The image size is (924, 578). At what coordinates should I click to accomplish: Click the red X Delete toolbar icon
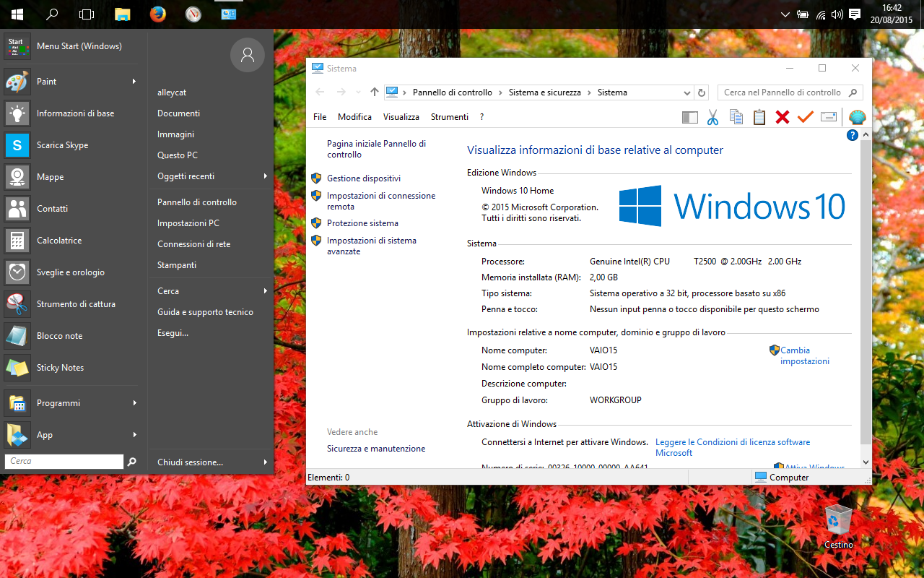click(782, 117)
